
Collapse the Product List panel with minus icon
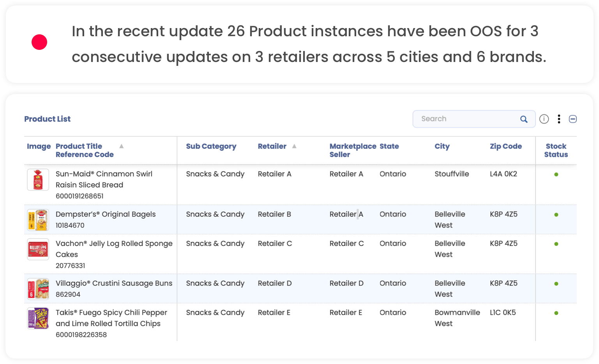pyautogui.click(x=573, y=119)
